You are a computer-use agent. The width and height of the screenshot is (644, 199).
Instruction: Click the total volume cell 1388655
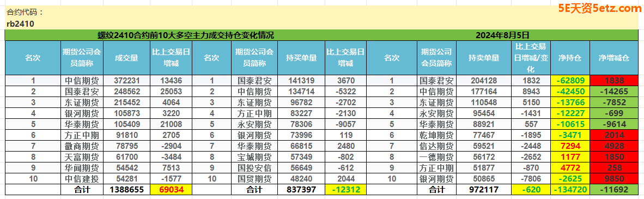126,190
